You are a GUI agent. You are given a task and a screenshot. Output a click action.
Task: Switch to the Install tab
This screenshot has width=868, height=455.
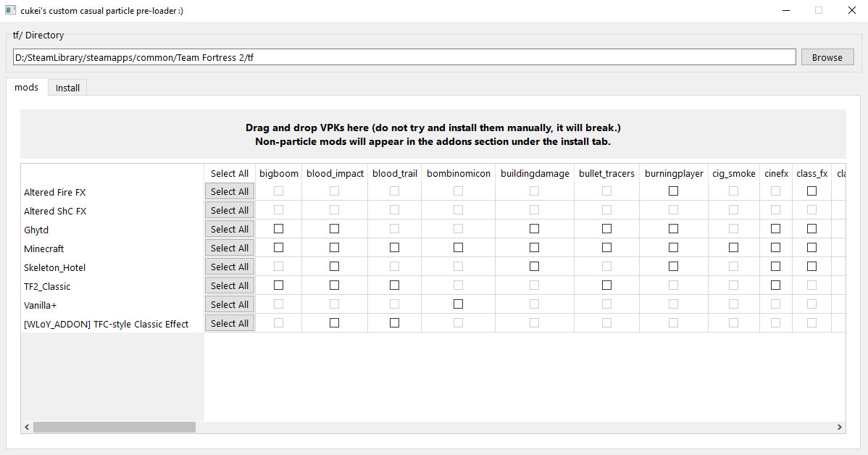click(67, 87)
